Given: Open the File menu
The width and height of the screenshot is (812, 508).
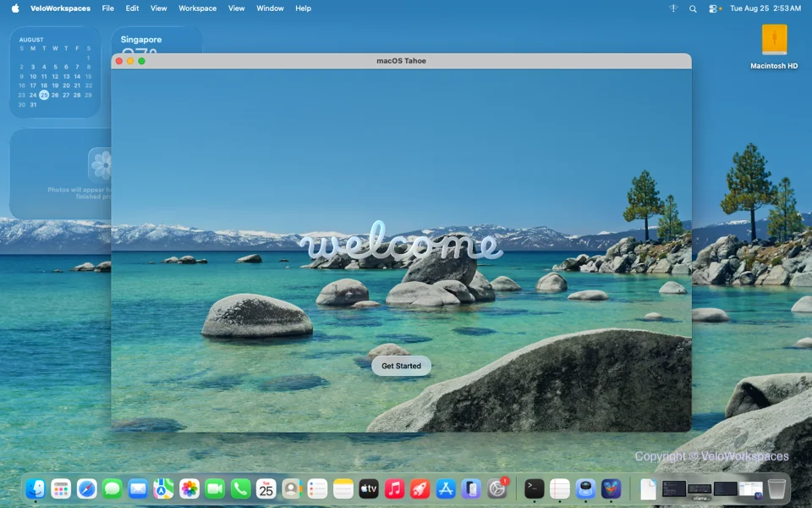Looking at the screenshot, I should click(x=107, y=8).
